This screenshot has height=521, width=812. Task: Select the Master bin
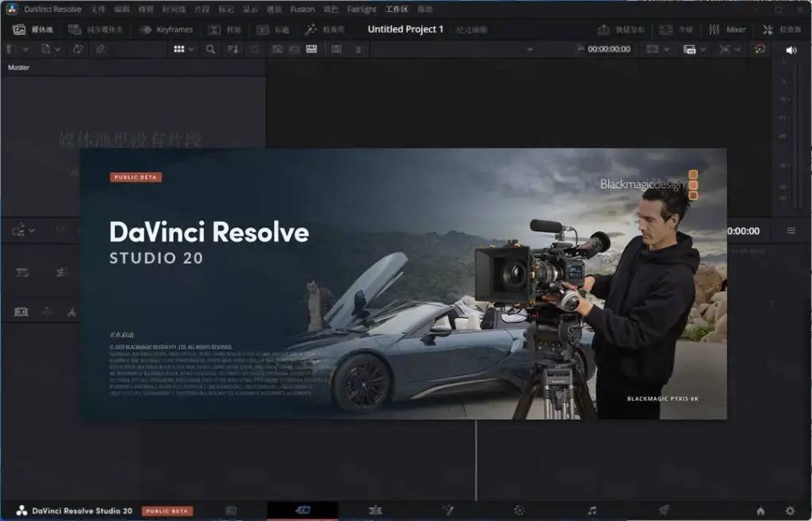point(19,67)
